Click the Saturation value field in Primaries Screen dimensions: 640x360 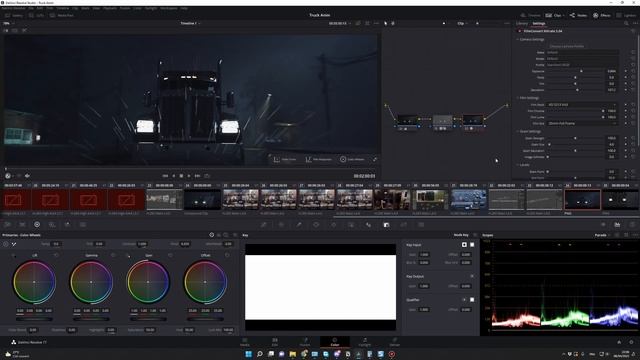pos(150,330)
